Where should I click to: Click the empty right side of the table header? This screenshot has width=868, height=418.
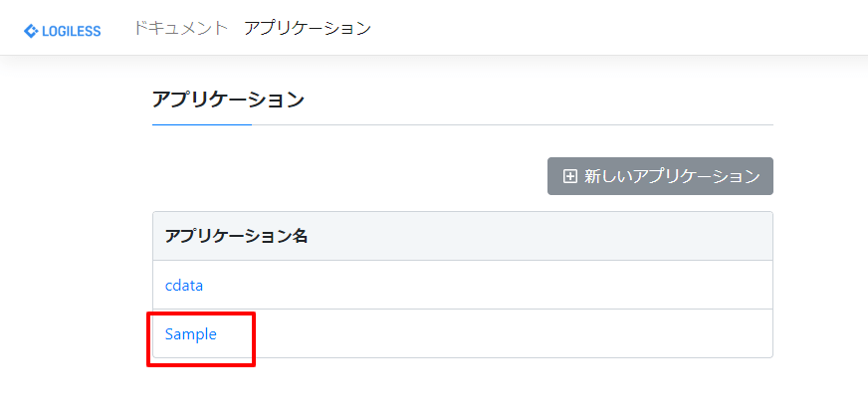[597, 236]
